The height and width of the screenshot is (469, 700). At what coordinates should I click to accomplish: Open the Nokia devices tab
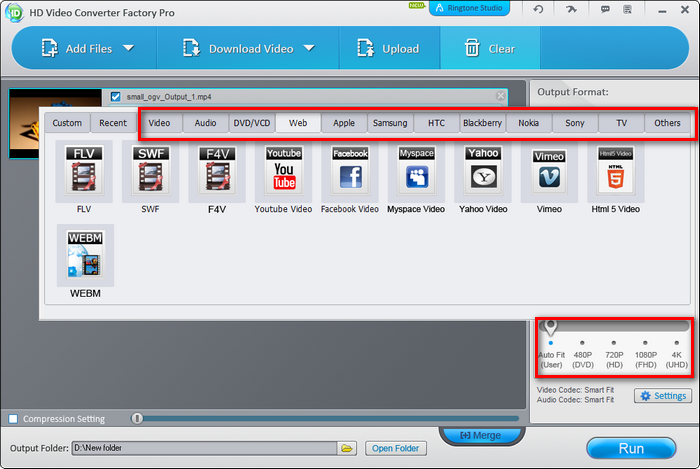tap(529, 123)
